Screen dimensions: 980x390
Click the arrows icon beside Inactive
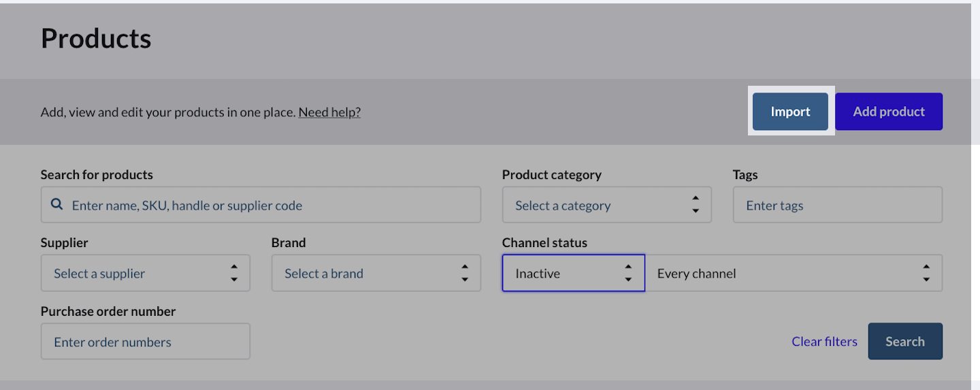tap(628, 274)
